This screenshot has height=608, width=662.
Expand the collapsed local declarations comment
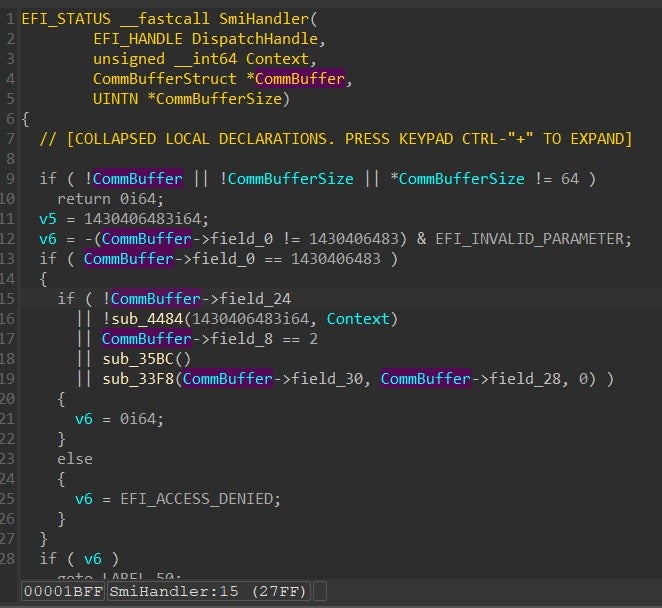pos(335,139)
